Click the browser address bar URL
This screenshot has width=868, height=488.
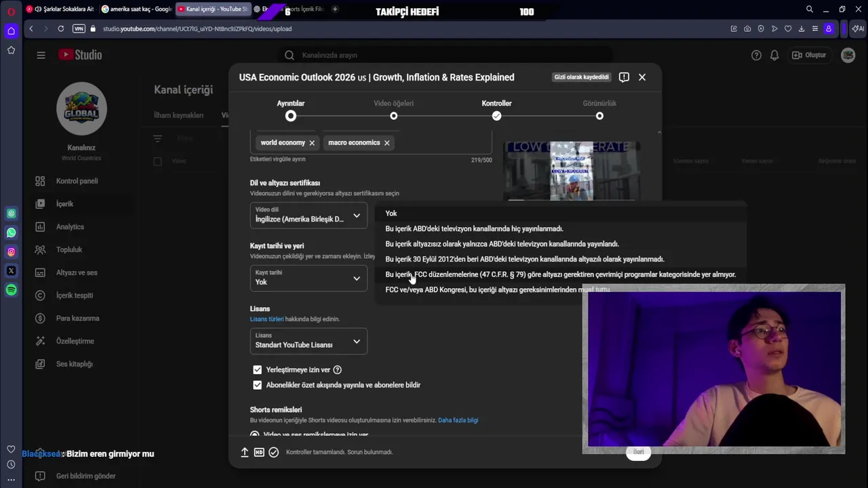pos(197,28)
